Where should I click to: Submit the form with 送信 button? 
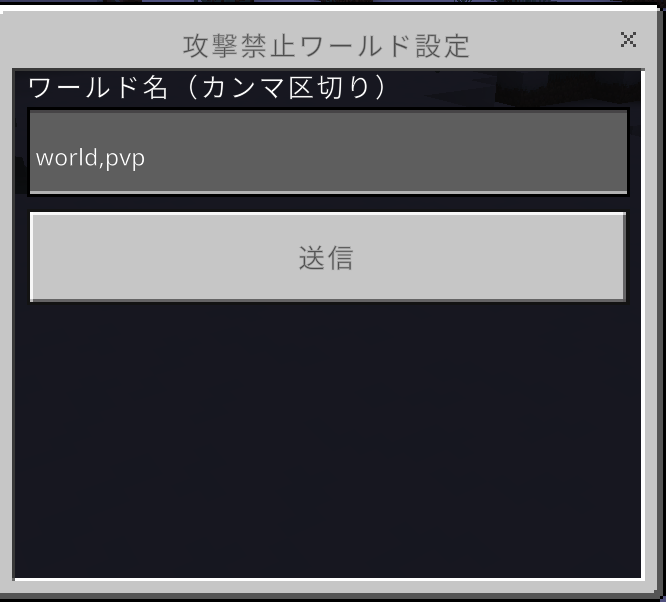pyautogui.click(x=327, y=257)
